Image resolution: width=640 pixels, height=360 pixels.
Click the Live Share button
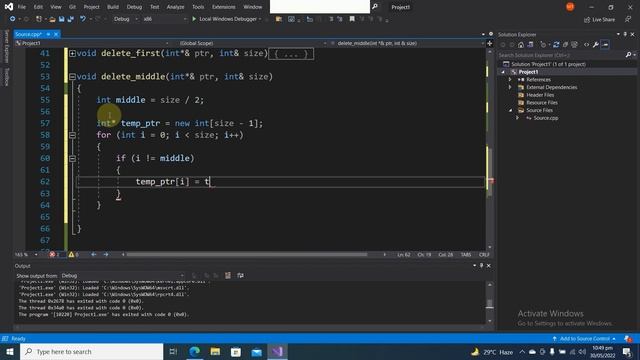[599, 20]
